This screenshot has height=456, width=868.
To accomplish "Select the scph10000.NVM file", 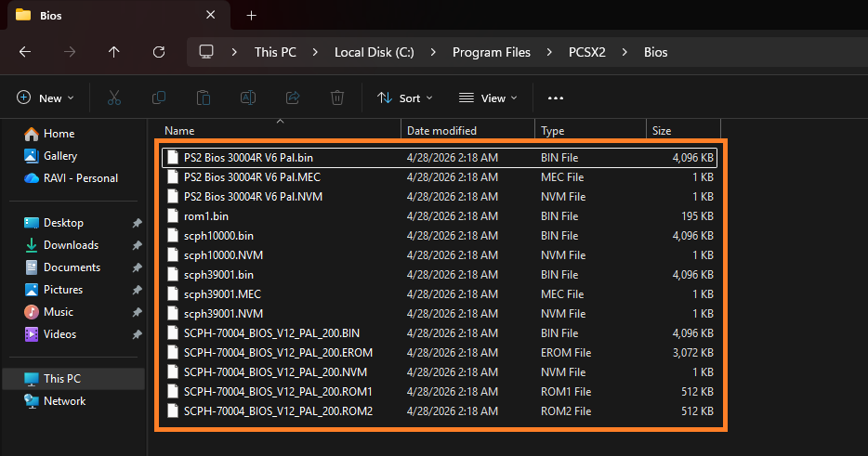I will tap(440, 255).
